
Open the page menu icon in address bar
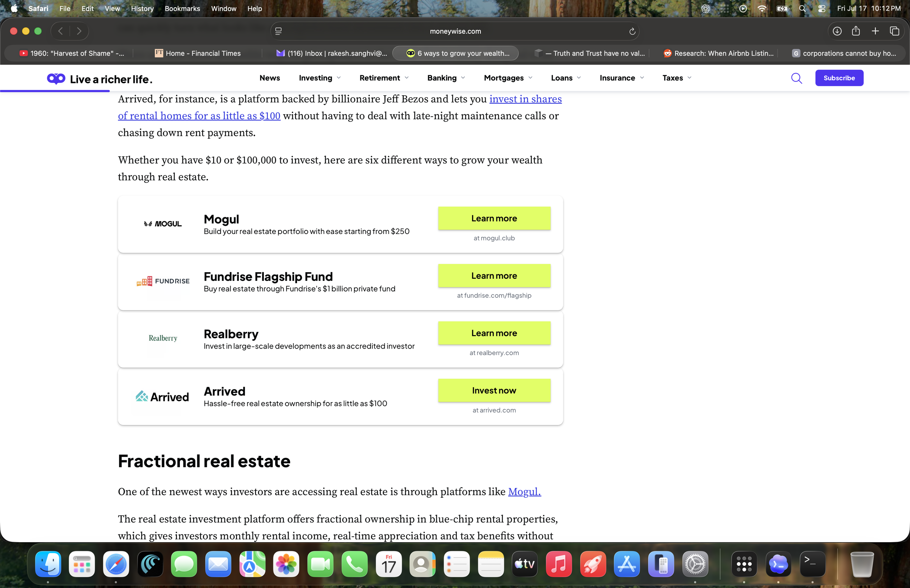pos(278,31)
